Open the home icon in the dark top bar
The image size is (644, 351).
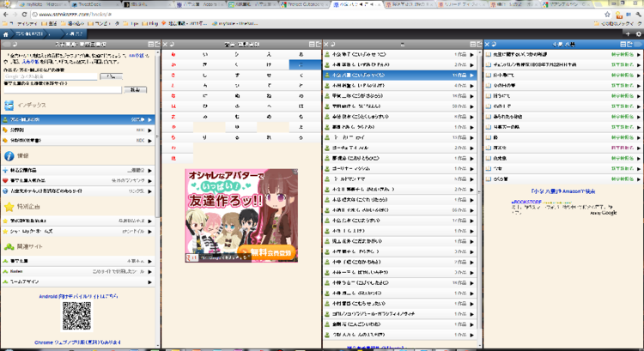click(5, 34)
